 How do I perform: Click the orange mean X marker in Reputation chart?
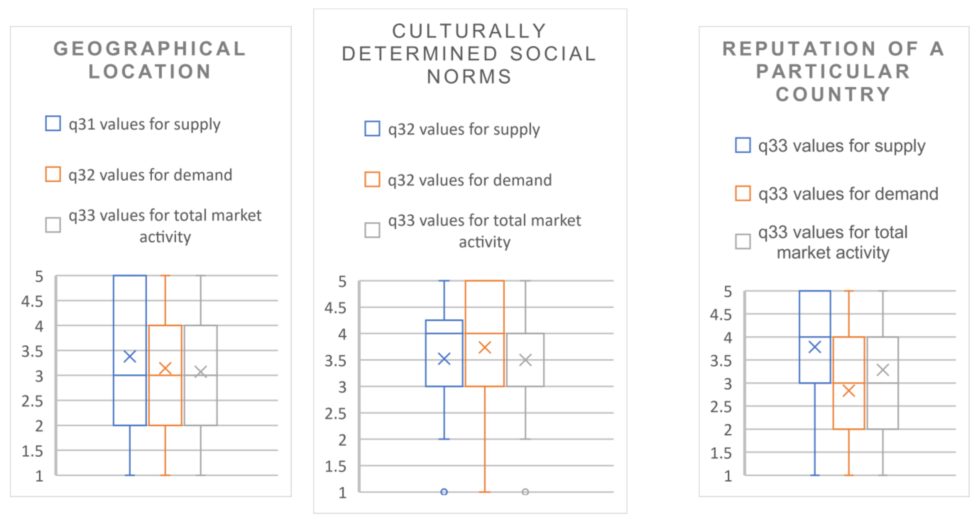pyautogui.click(x=849, y=391)
